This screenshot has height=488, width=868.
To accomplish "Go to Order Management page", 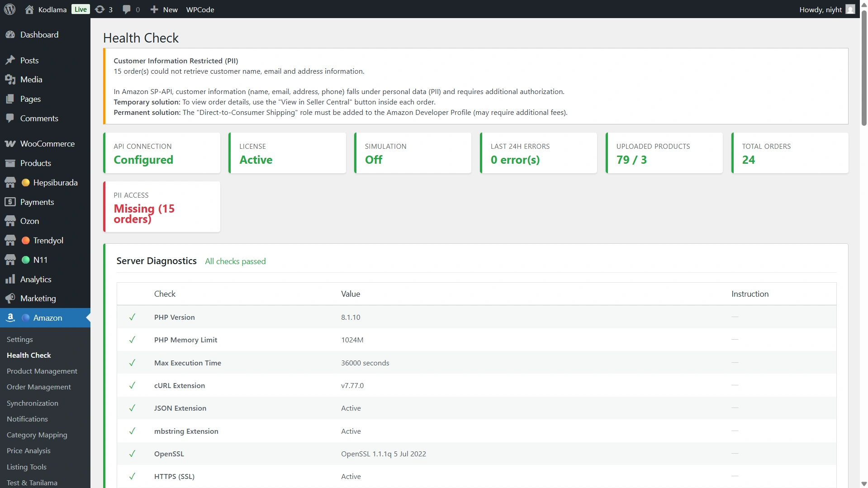I will click(x=39, y=387).
